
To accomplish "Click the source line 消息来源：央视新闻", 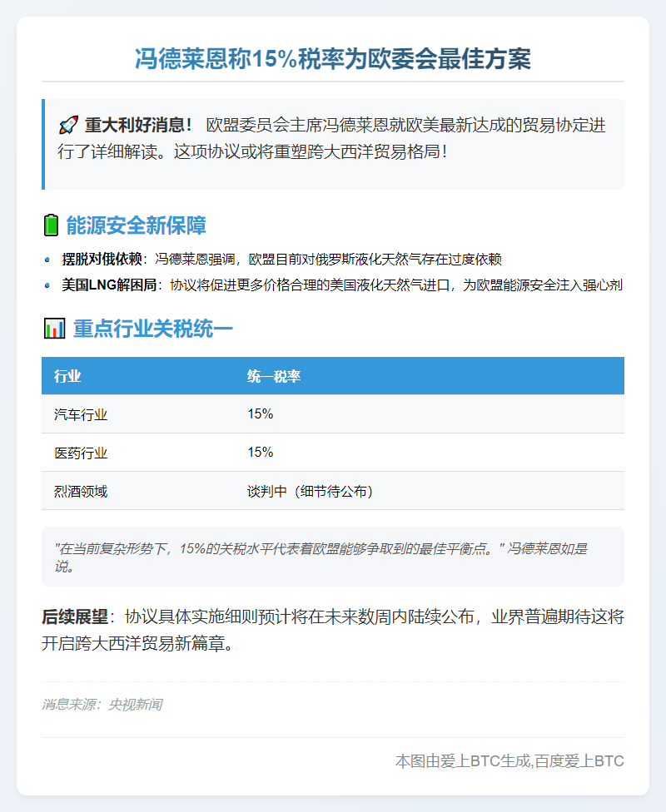I will tap(102, 705).
